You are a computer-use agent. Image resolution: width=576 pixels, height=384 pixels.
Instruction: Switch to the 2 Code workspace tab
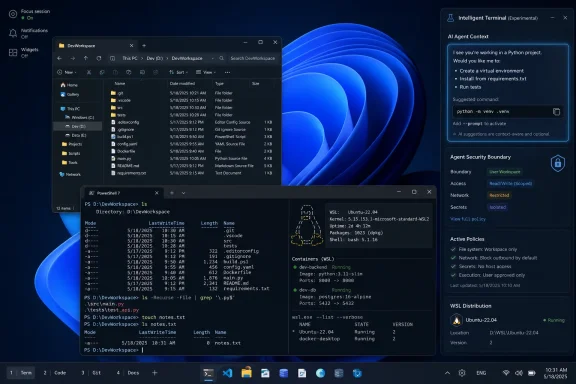click(x=55, y=373)
